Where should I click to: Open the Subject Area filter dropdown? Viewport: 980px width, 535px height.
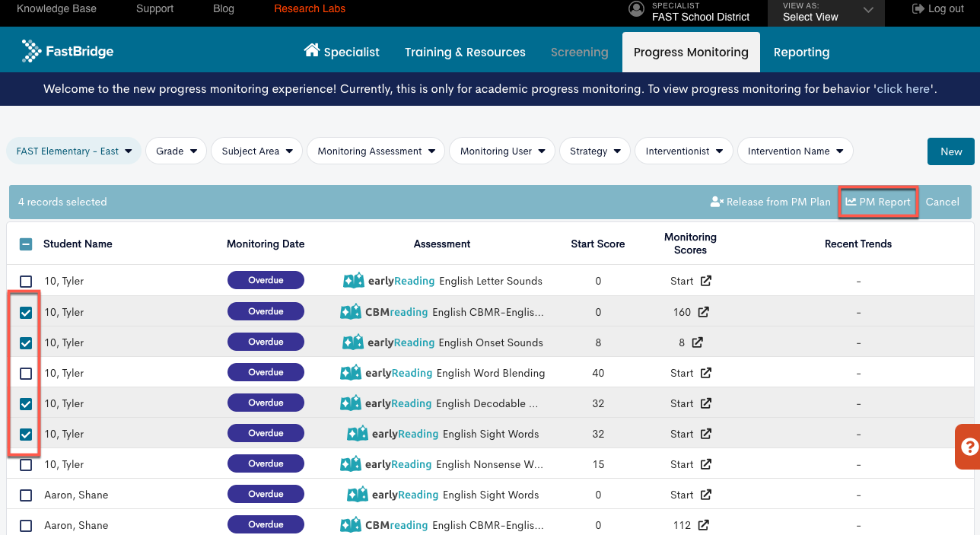point(256,151)
